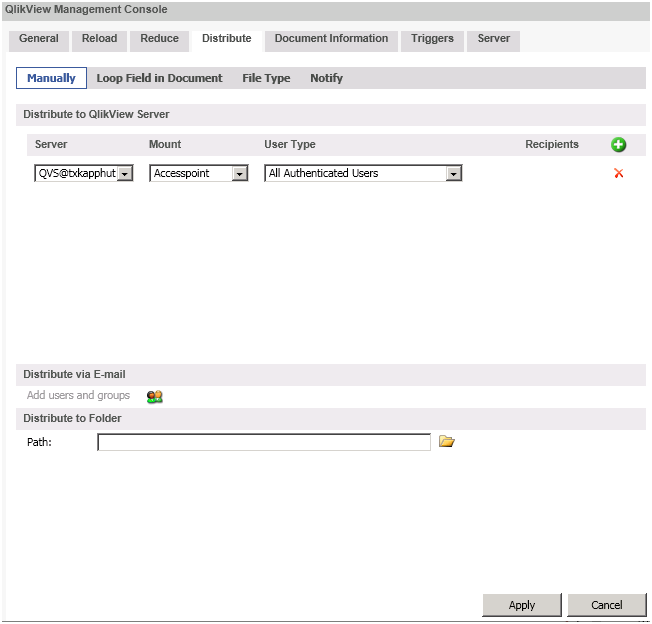Click the Cancel button
The height and width of the screenshot is (624, 652).
(x=607, y=605)
